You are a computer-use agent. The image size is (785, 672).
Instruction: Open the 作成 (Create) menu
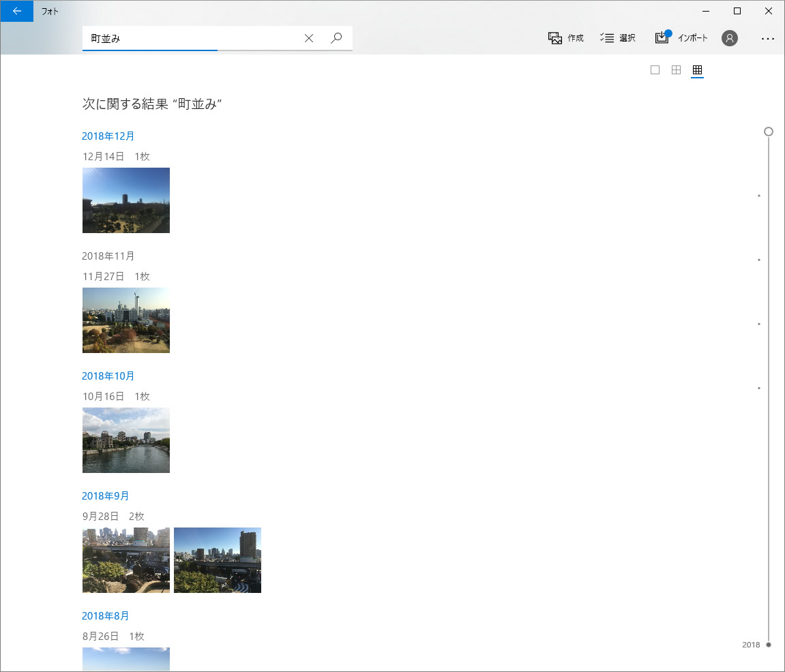566,38
